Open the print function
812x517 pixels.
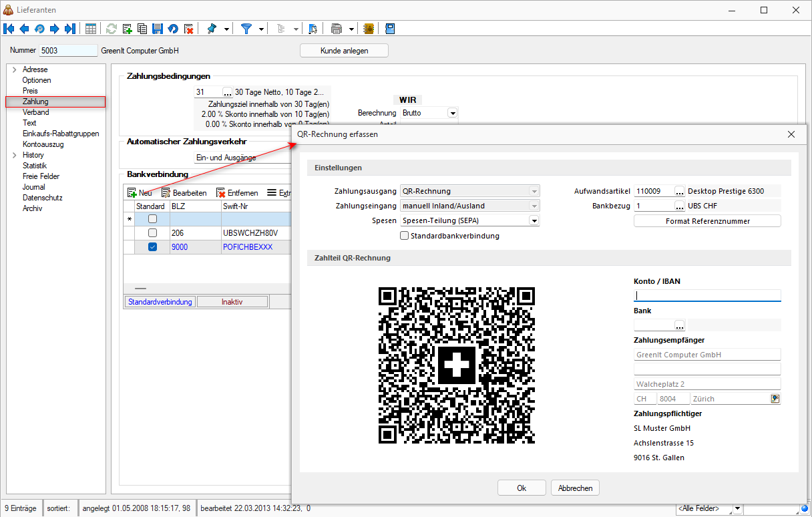337,28
